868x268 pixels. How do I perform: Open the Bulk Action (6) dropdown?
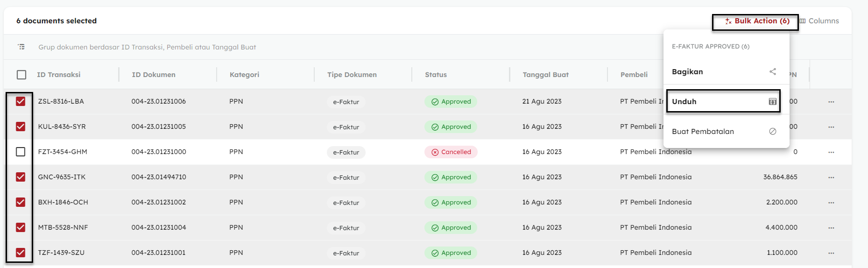(757, 21)
